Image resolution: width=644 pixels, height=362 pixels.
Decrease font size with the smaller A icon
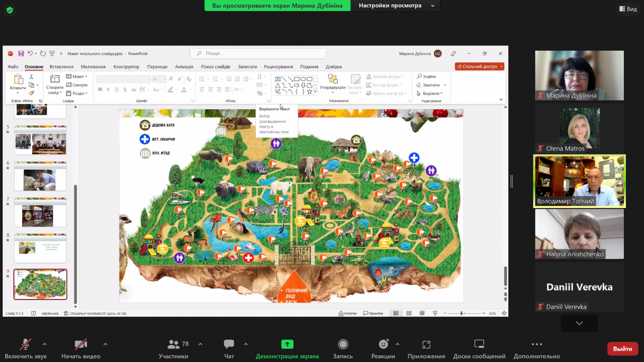180,79
